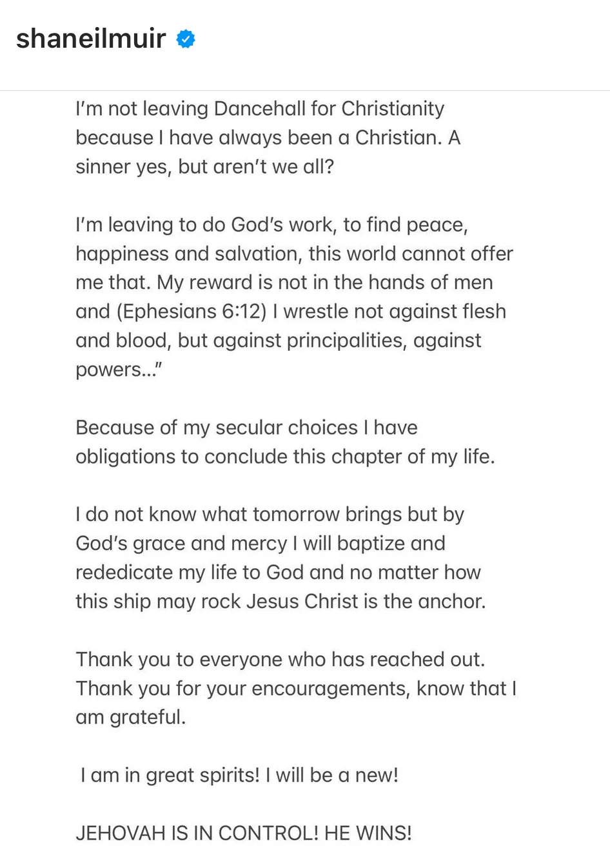
Task: Open the shaneilmuir profile username
Action: click(91, 39)
